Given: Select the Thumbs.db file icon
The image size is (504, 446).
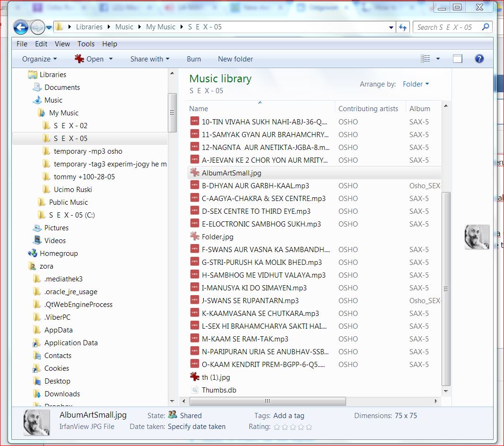Looking at the screenshot, I should click(x=194, y=390).
